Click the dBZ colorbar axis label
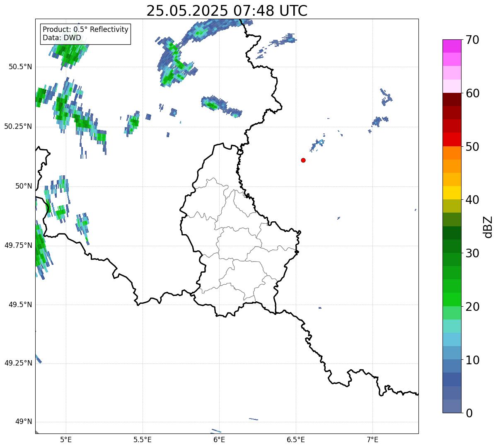This screenshot has width=498, height=448. point(488,226)
